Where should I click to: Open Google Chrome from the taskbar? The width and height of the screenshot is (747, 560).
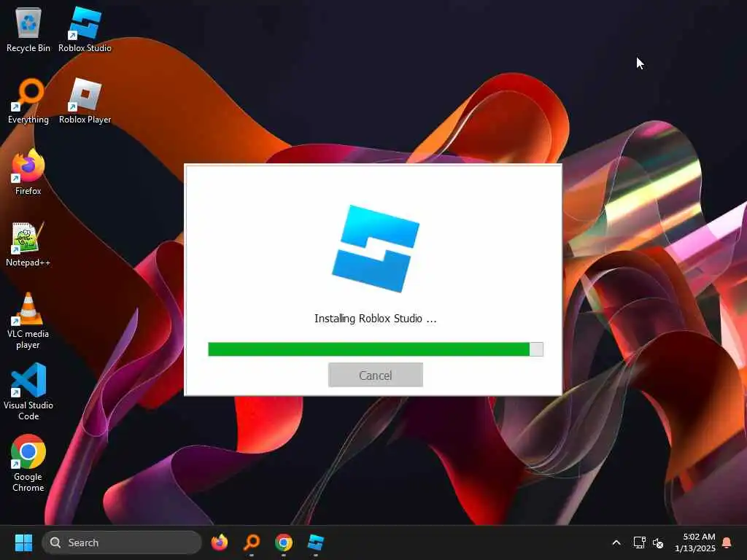click(284, 542)
